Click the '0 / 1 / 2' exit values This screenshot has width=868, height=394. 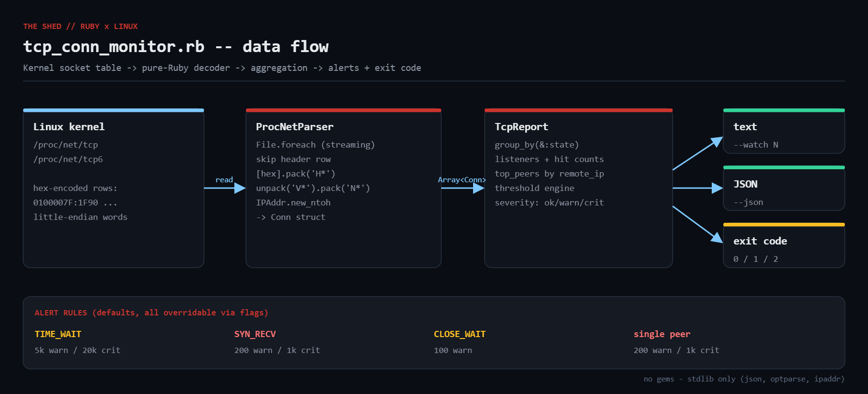(756, 259)
